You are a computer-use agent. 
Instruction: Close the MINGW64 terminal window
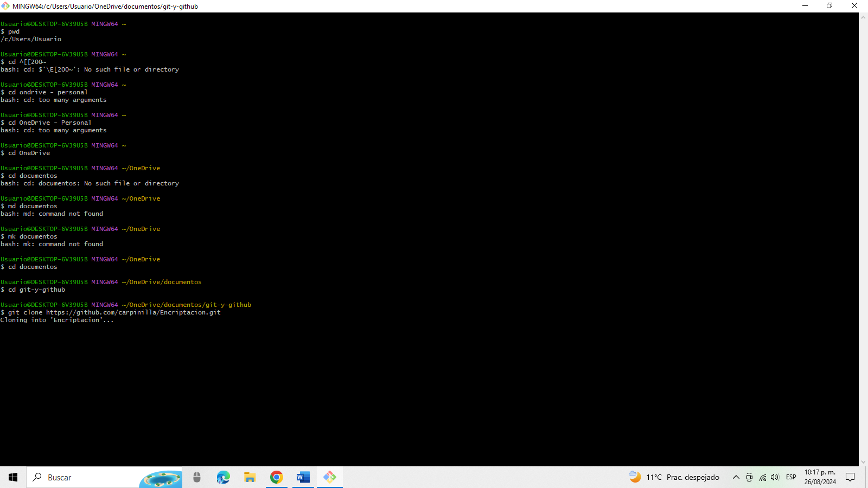[x=854, y=6]
